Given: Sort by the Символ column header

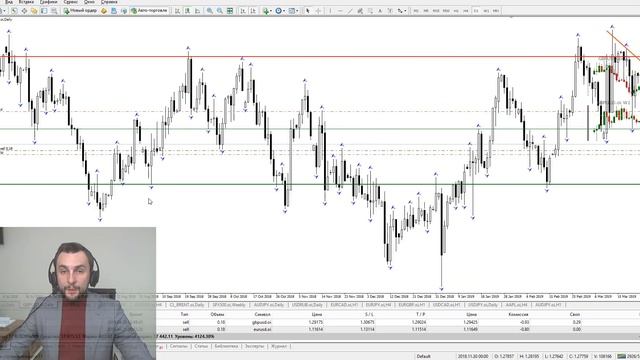Looking at the screenshot, I should click(262, 314).
